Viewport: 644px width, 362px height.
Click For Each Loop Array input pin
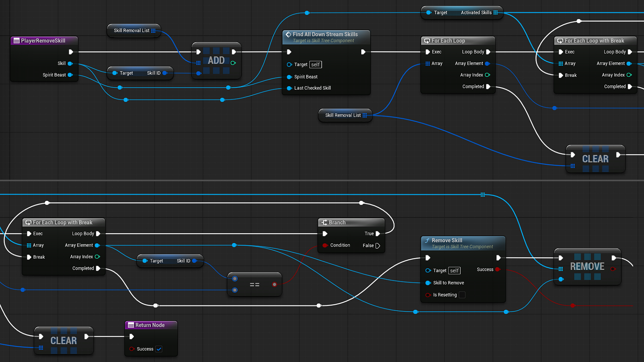tap(428, 64)
